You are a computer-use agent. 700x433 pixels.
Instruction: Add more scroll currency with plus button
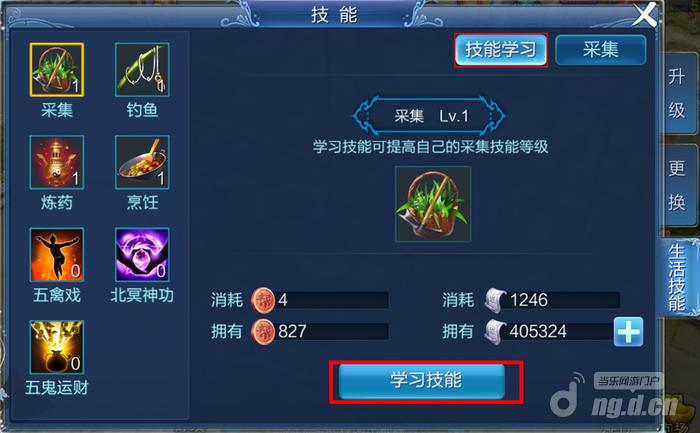click(x=628, y=332)
